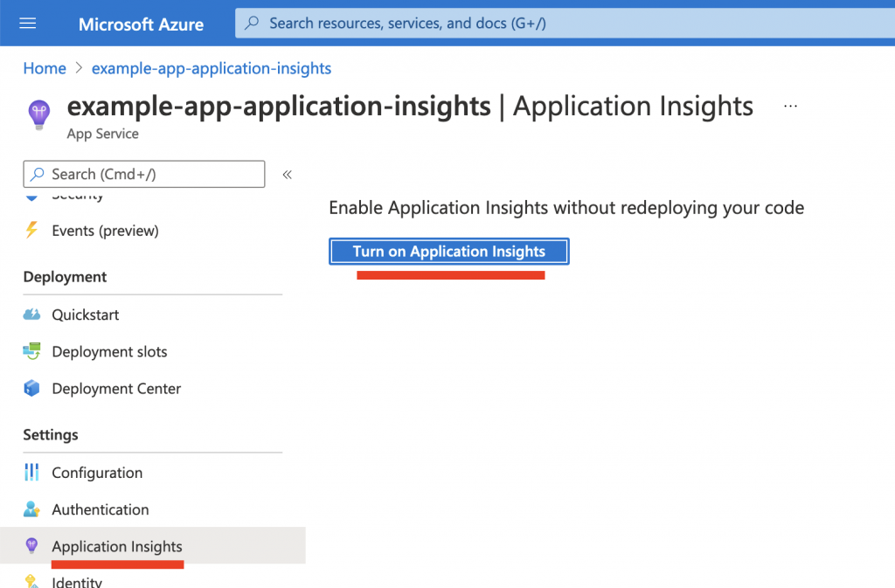
Task: Click the Deployment slots icon
Action: click(32, 351)
